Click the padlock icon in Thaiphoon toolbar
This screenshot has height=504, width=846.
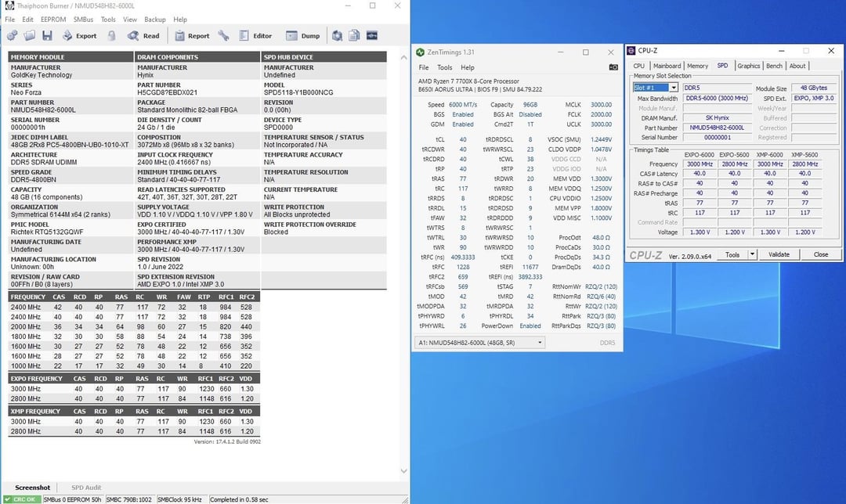point(112,35)
